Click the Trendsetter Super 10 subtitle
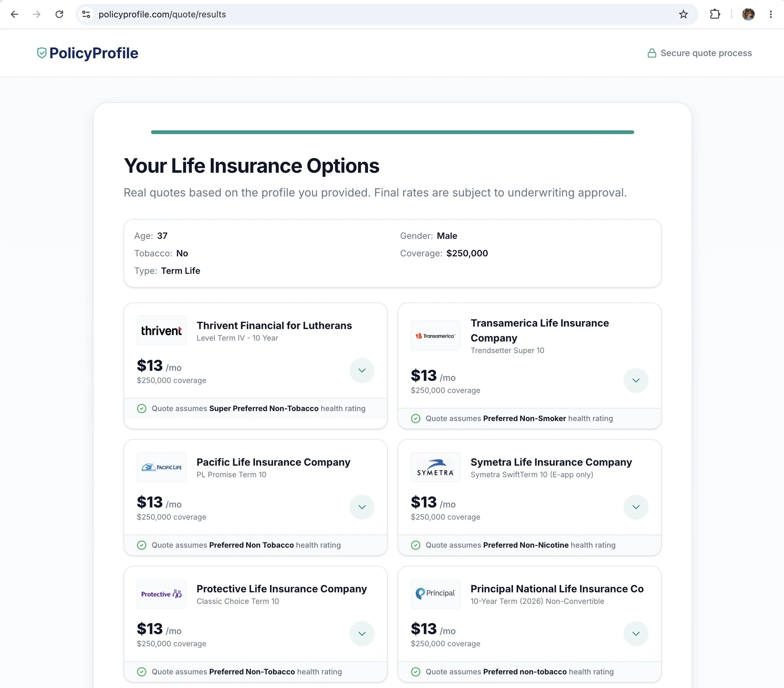Image resolution: width=784 pixels, height=688 pixels. click(x=507, y=350)
